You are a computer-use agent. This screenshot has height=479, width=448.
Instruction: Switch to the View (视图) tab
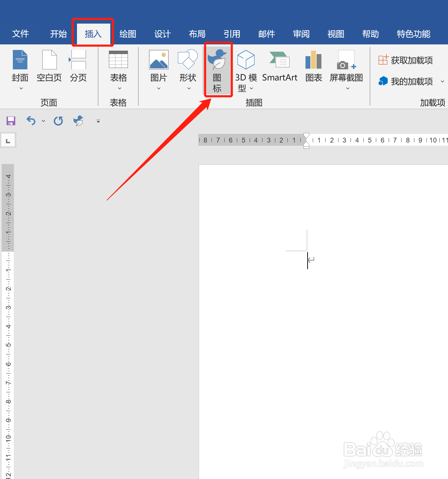click(x=336, y=34)
